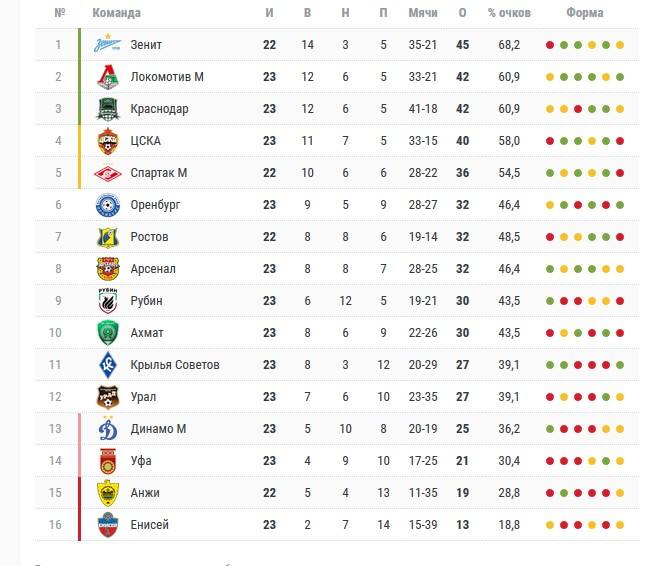Click Зенит's first red form dot

tap(550, 45)
